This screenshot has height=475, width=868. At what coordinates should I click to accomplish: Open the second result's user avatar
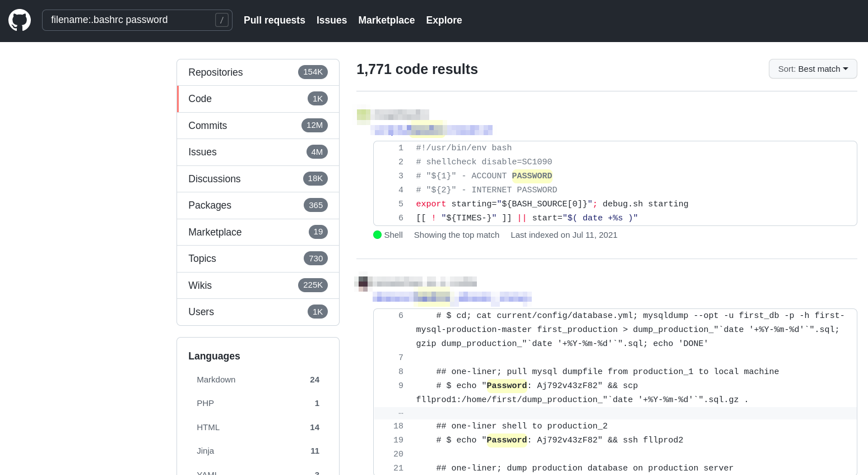point(363,282)
